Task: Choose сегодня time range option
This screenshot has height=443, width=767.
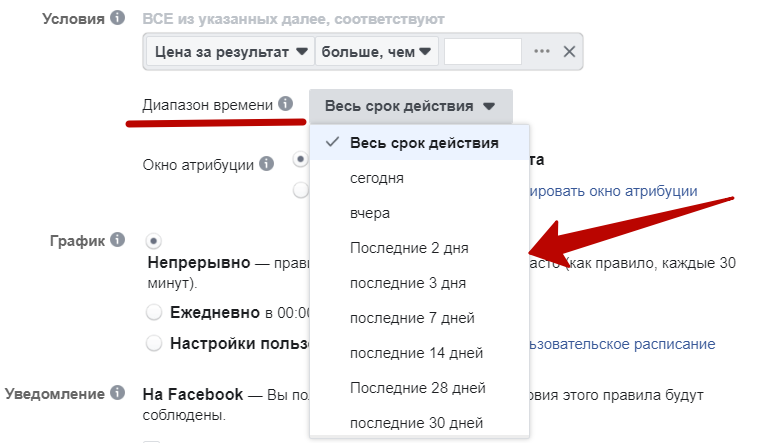Action: [419, 178]
